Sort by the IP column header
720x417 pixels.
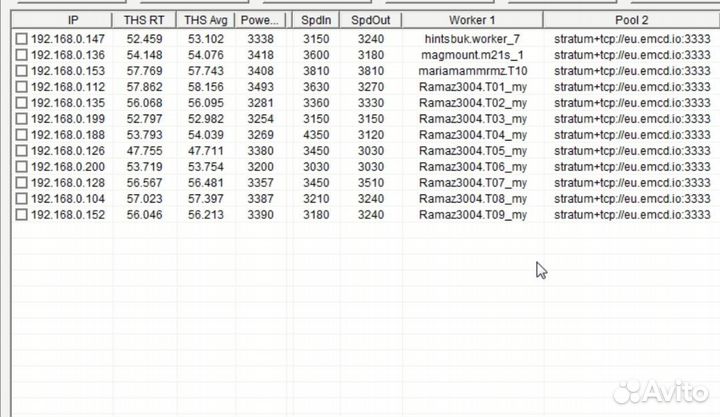point(73,20)
